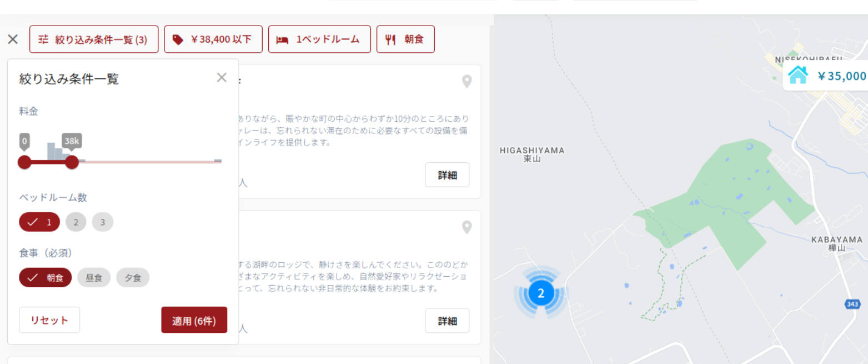868x364 pixels.
Task: Click the X icon left of filter chips
Action: click(x=13, y=39)
